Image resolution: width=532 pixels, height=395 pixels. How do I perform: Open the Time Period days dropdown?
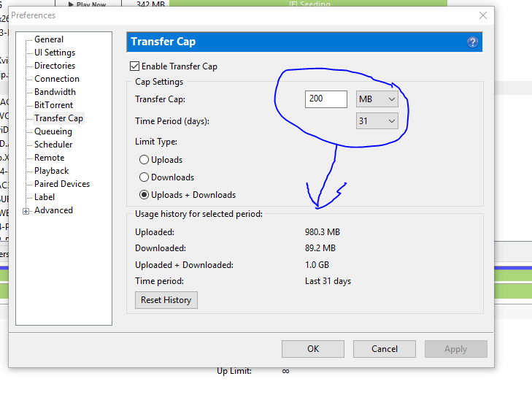(x=377, y=120)
